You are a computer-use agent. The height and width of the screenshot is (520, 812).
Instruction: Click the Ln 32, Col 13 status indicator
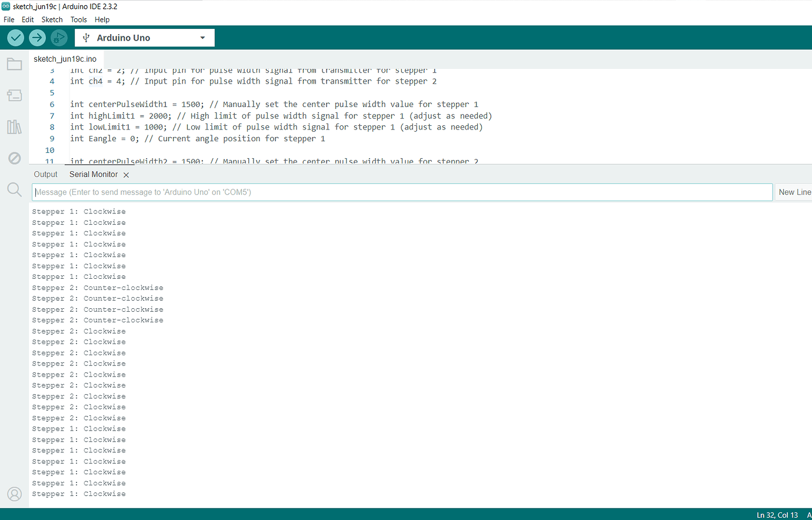click(x=776, y=514)
